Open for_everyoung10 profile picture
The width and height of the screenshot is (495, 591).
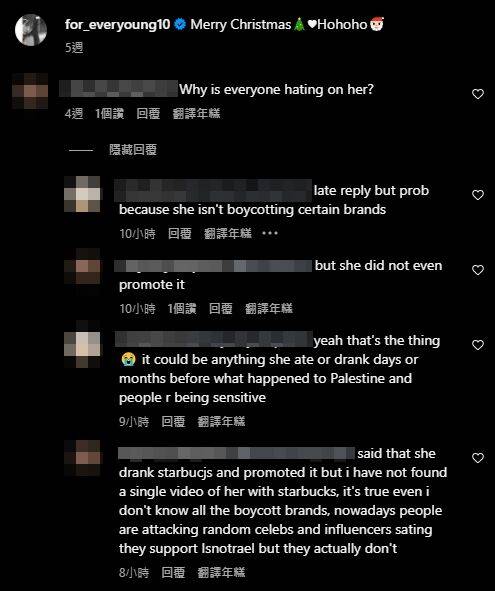click(x=31, y=30)
